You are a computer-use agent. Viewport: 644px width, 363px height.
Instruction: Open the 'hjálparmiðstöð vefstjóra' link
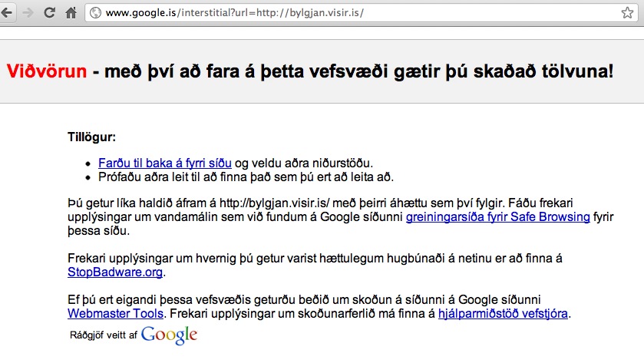[504, 313]
